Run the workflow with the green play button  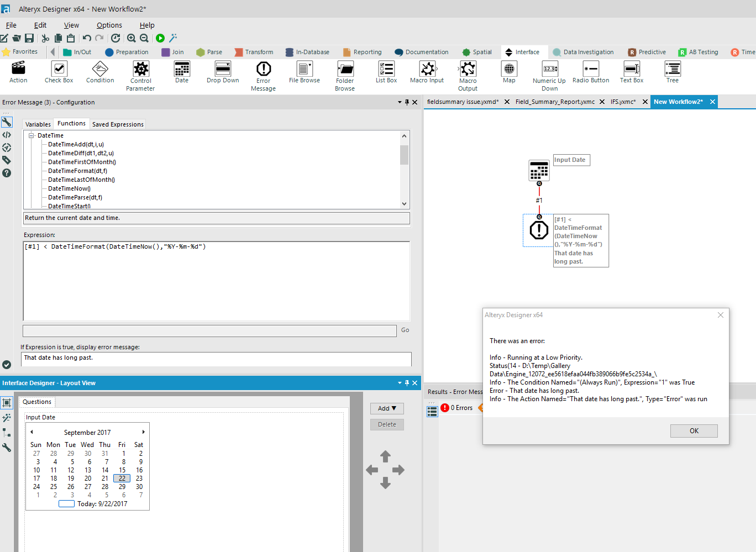click(160, 38)
